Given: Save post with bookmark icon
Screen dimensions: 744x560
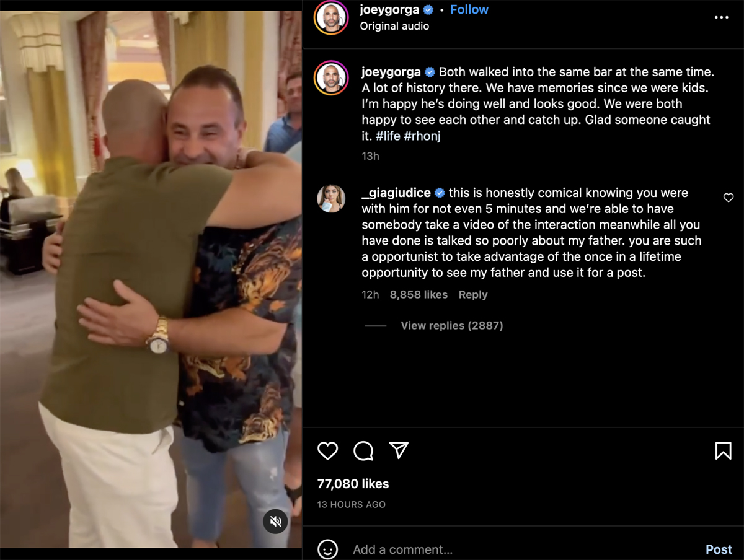Looking at the screenshot, I should click(x=723, y=450).
